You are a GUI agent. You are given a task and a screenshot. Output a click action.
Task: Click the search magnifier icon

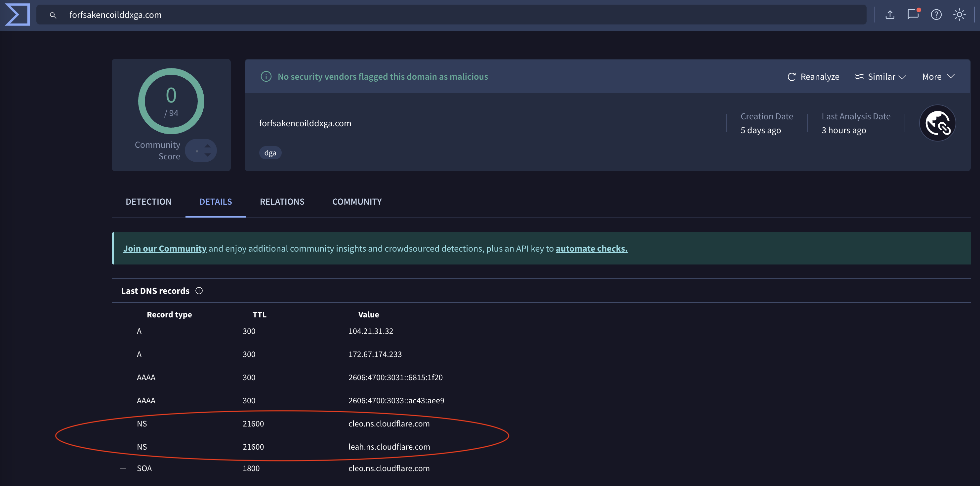53,15
